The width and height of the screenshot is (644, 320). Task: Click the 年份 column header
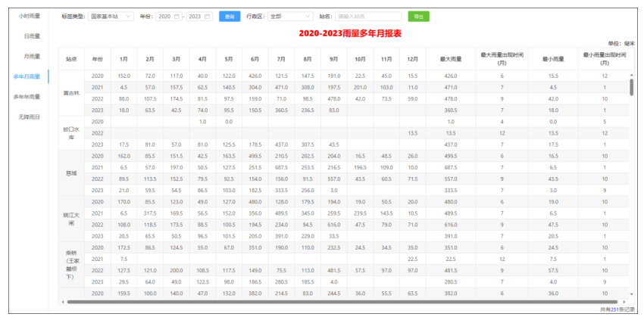(97, 59)
